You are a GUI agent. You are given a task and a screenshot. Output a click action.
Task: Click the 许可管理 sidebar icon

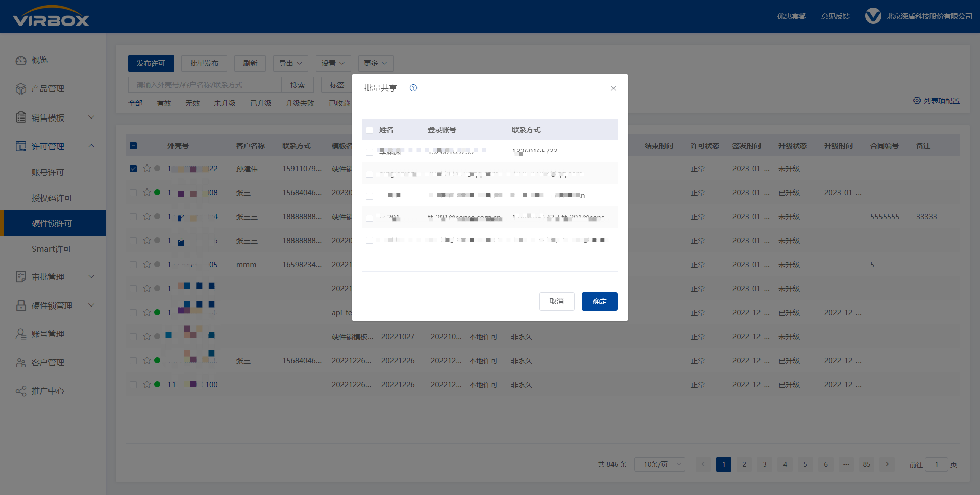(x=21, y=146)
